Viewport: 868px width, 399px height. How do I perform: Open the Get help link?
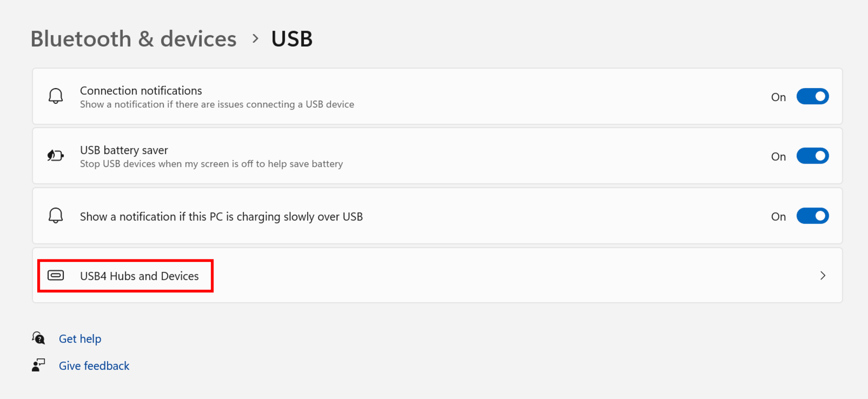point(80,338)
